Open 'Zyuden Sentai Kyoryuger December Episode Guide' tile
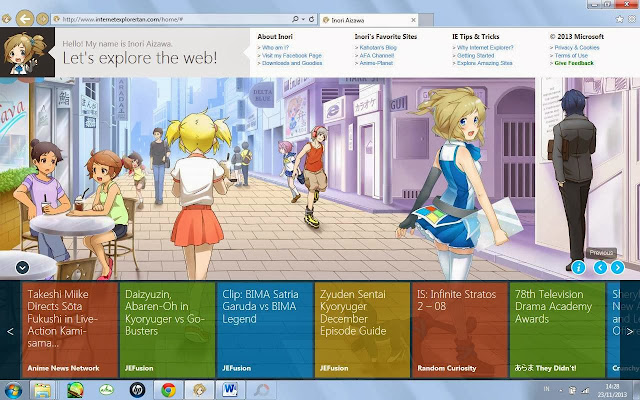 pos(362,330)
